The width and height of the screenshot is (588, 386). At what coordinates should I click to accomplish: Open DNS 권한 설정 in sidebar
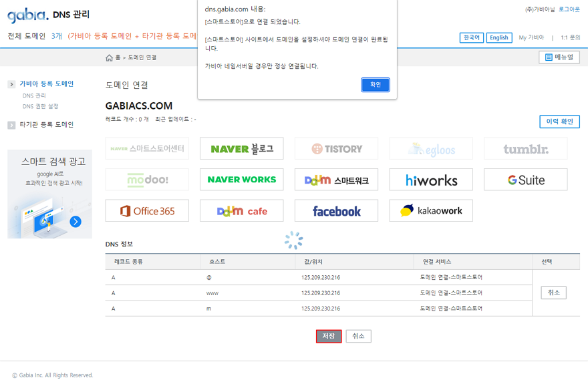41,106
